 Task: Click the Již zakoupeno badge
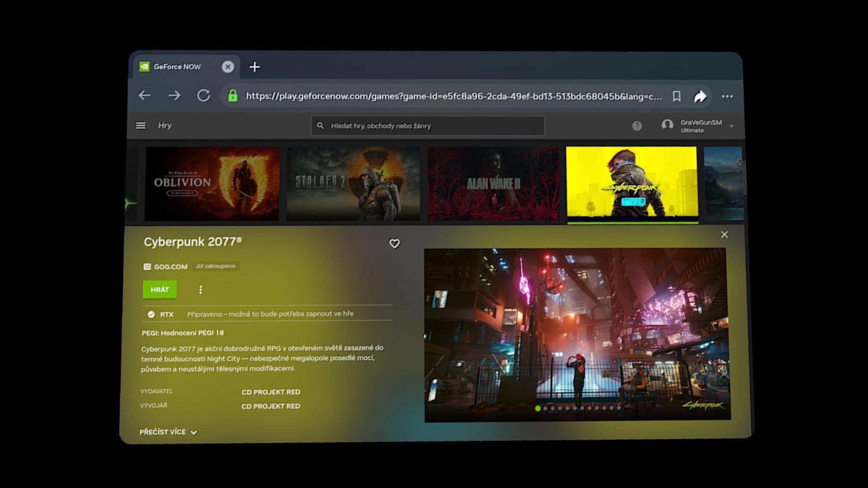[x=215, y=266]
